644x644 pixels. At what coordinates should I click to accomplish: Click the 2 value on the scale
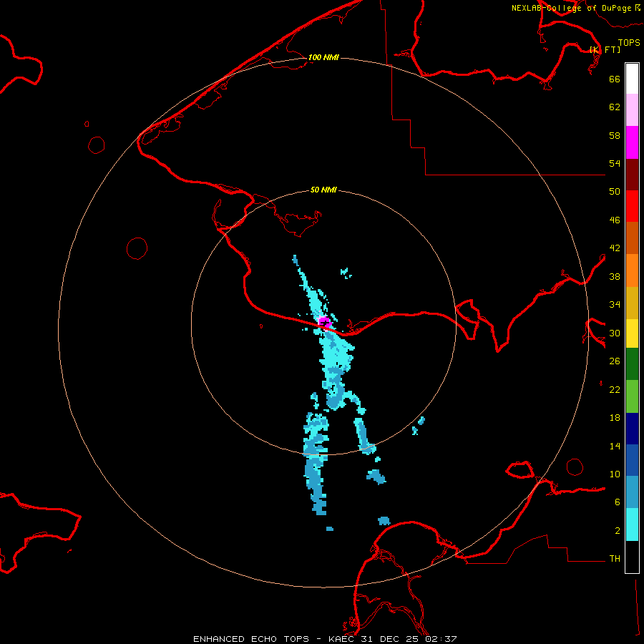click(x=618, y=531)
